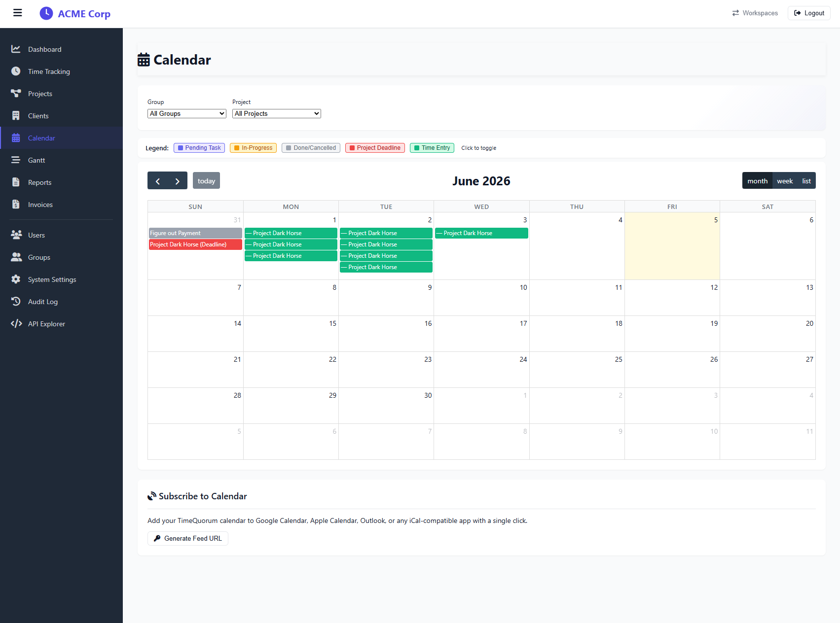Open the All Groups dropdown
This screenshot has width=840, height=623.
point(187,114)
